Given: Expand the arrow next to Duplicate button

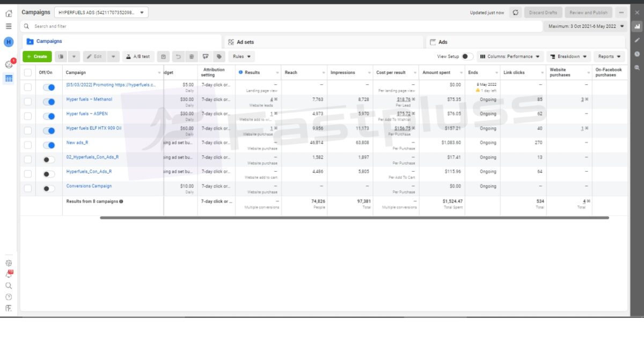Looking at the screenshot, I should (74, 56).
